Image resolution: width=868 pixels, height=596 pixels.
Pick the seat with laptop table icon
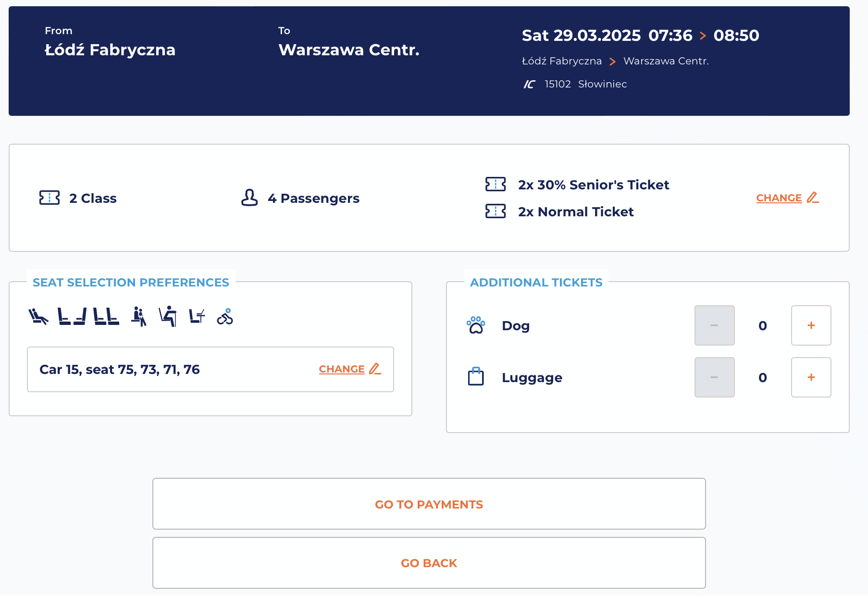coord(197,317)
